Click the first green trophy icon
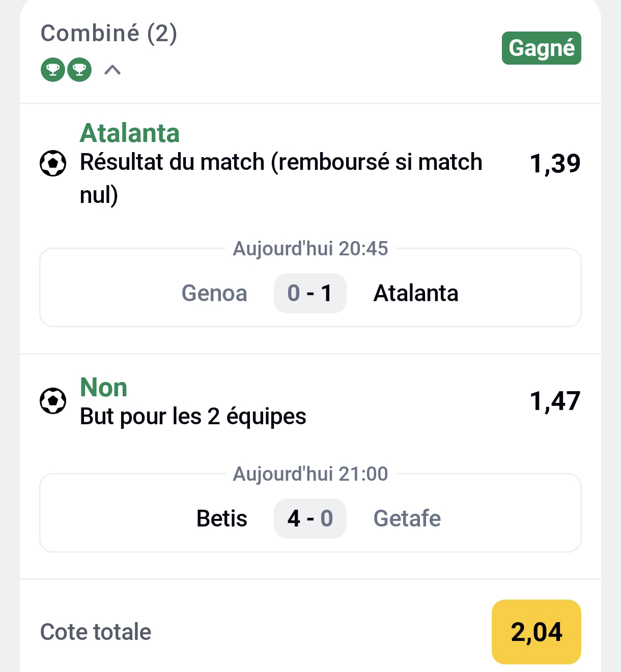The width and height of the screenshot is (621, 672). pyautogui.click(x=51, y=70)
